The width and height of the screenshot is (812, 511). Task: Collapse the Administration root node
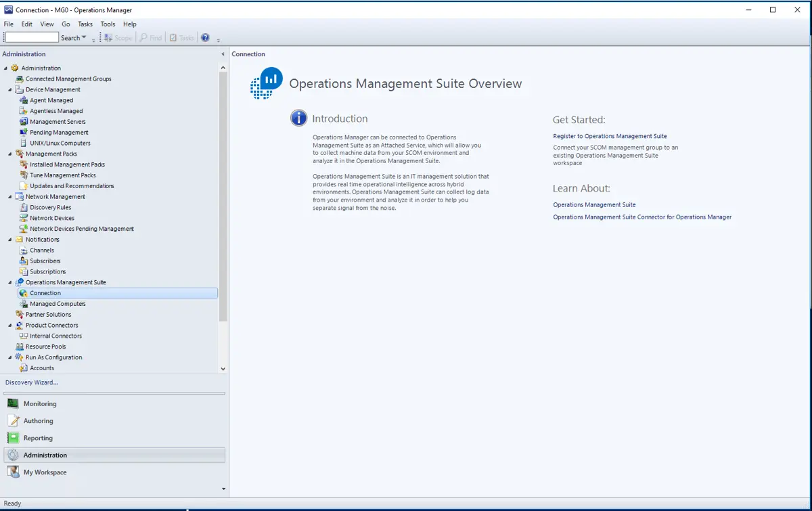click(6, 68)
